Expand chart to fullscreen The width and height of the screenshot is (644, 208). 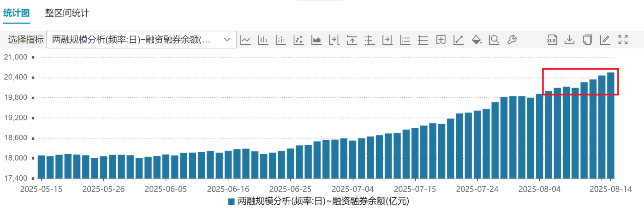pos(623,40)
